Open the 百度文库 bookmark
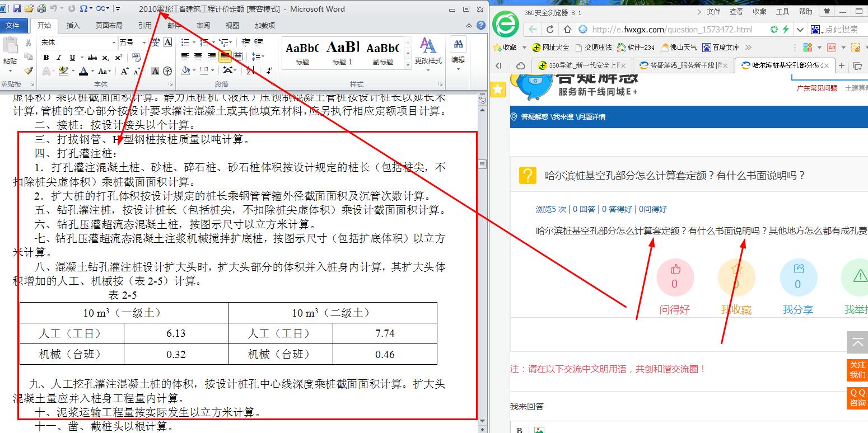Viewport: 868px width, 433px height. [721, 48]
